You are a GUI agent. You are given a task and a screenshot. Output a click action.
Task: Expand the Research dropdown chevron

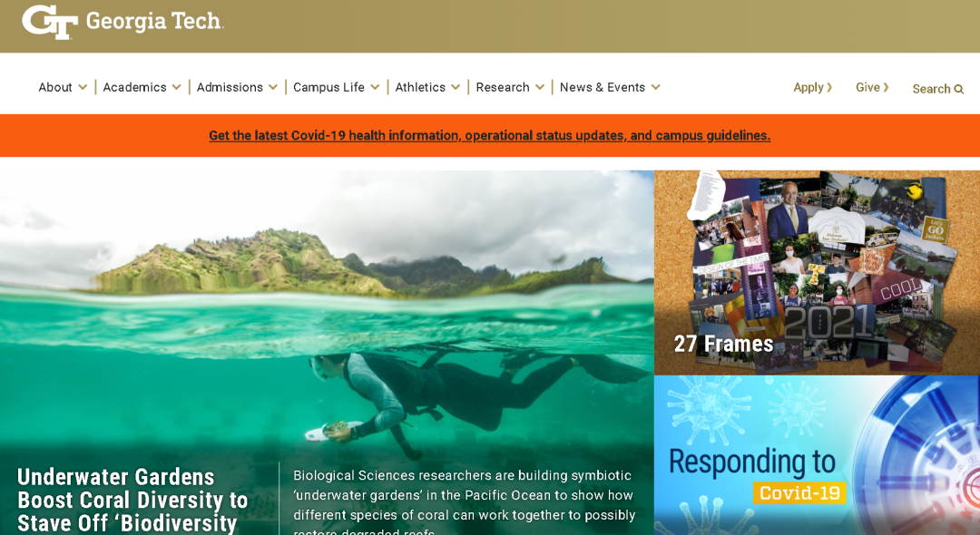(540, 87)
